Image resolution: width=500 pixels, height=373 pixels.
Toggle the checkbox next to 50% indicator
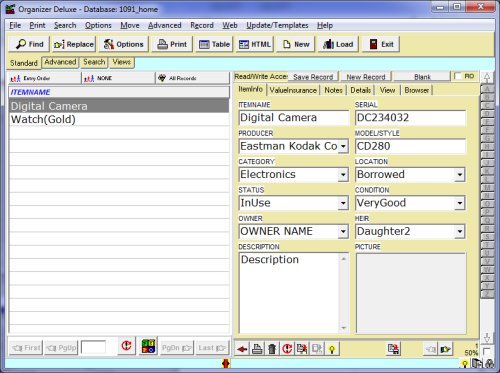486,351
